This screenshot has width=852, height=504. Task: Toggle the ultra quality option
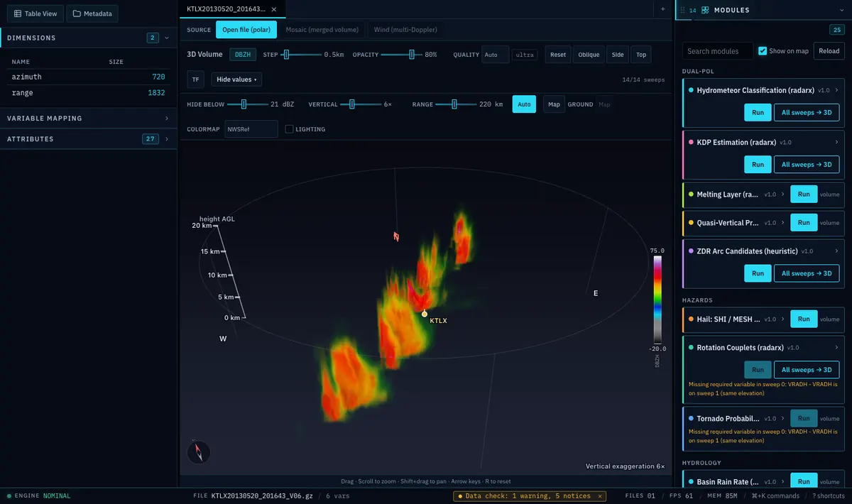[x=525, y=55]
